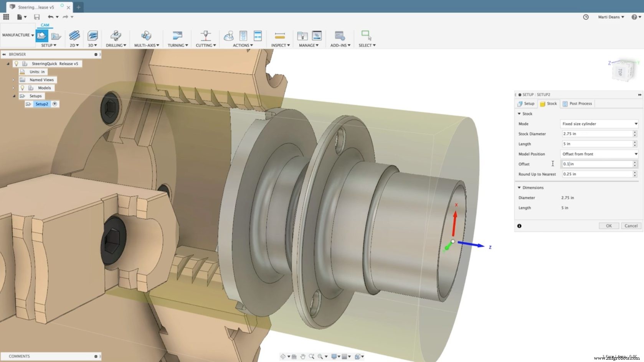Open the Mode dropdown showing Fixed size cylinder

tap(599, 123)
